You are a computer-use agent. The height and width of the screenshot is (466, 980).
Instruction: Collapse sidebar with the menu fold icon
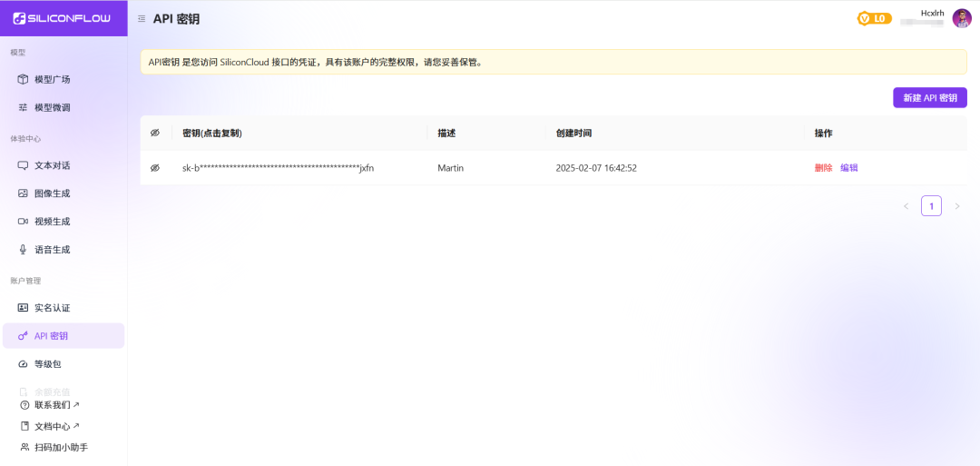pyautogui.click(x=142, y=19)
